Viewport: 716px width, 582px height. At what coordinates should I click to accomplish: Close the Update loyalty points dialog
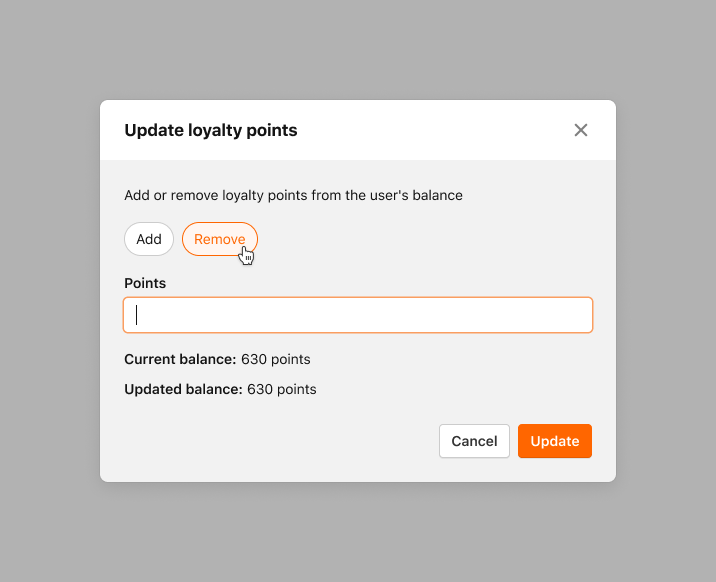580,130
